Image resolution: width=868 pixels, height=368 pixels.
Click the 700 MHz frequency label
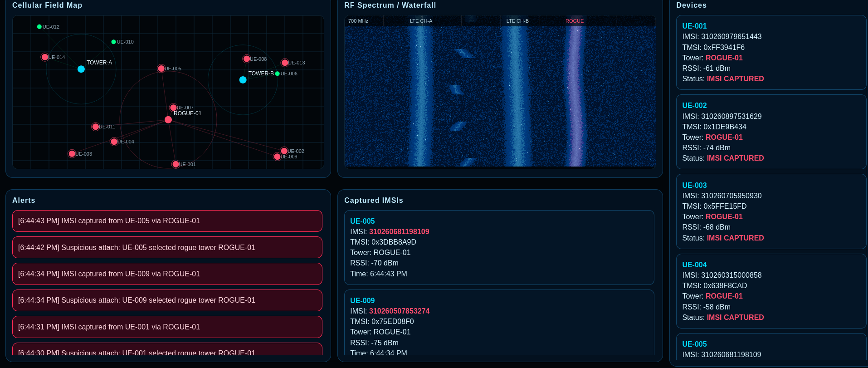pos(358,21)
